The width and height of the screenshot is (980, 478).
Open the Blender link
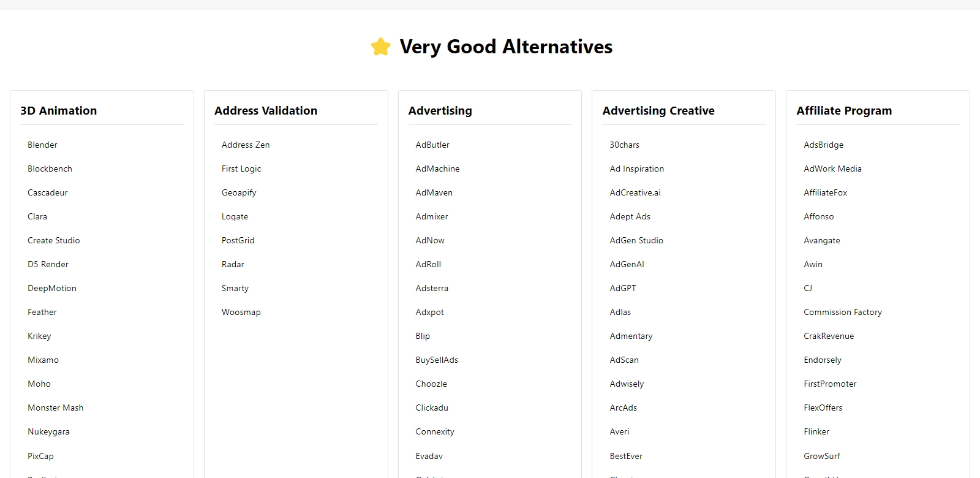coord(42,145)
